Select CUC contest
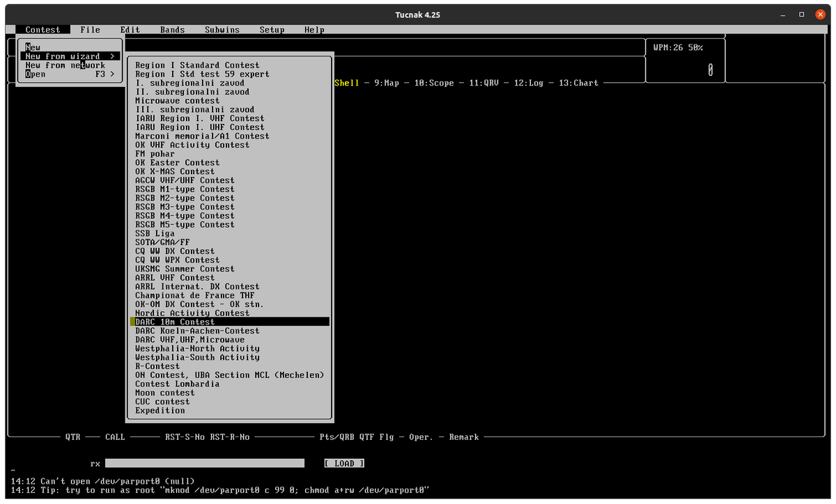836x504 pixels. click(x=229, y=402)
